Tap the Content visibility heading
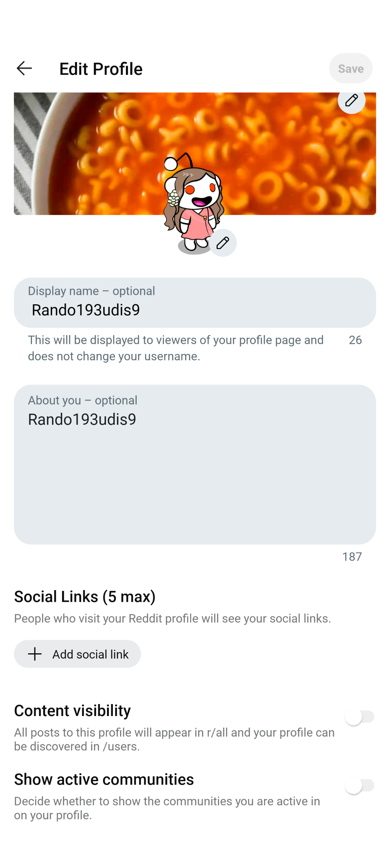Image resolution: width=390 pixels, height=868 pixels. point(73,711)
